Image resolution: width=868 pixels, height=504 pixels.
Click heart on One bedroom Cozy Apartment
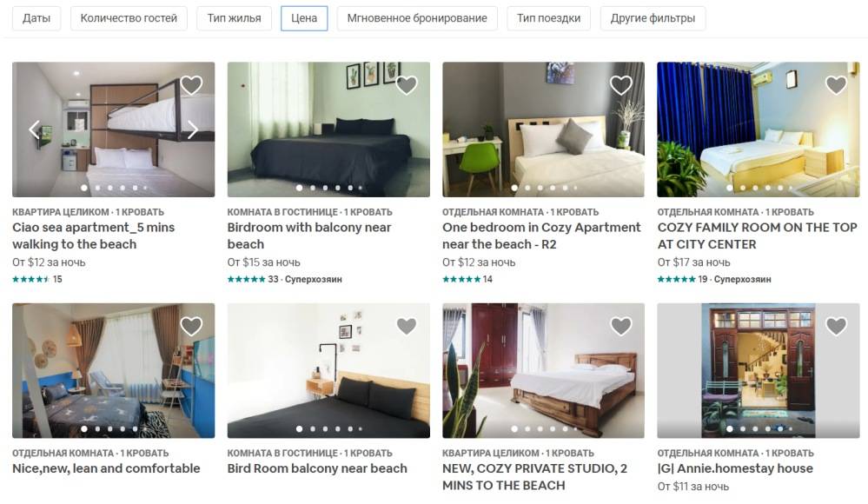point(621,85)
